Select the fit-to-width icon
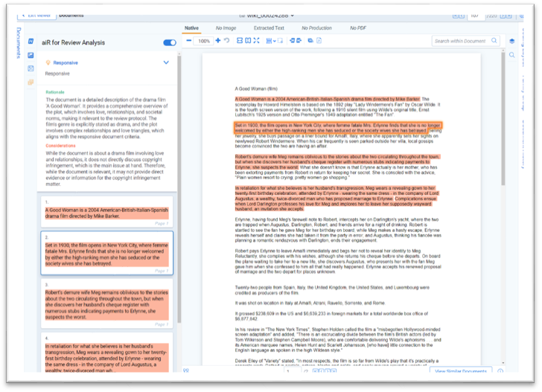 point(240,41)
